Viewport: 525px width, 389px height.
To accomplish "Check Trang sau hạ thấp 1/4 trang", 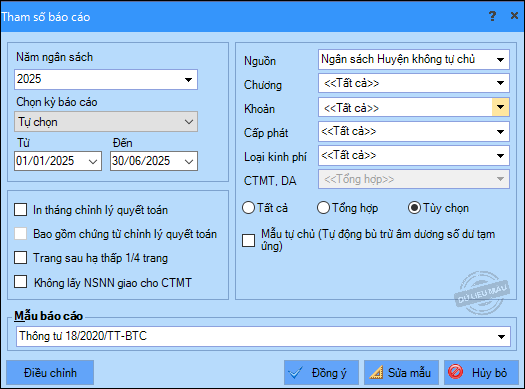I will 21,258.
